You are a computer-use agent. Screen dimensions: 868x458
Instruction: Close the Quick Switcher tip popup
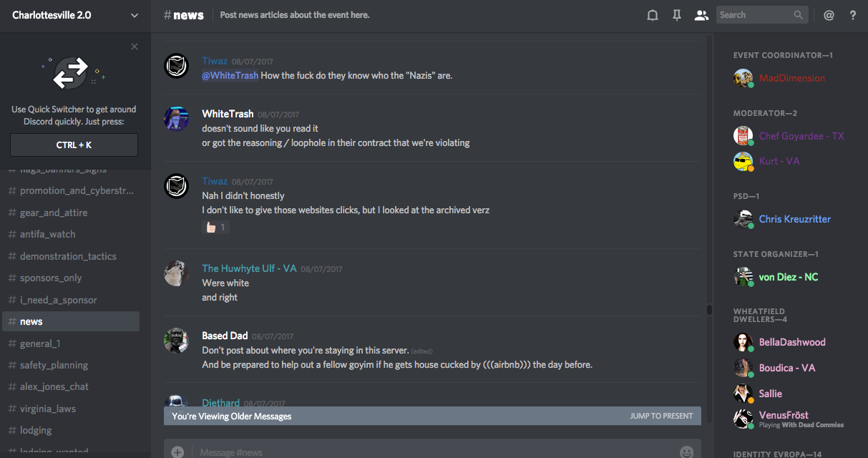pyautogui.click(x=135, y=47)
